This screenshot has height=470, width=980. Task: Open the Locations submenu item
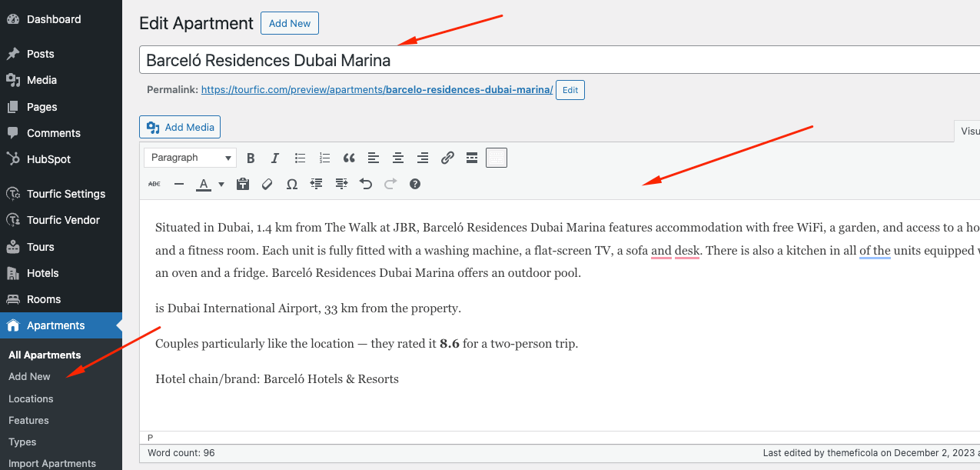(31, 398)
